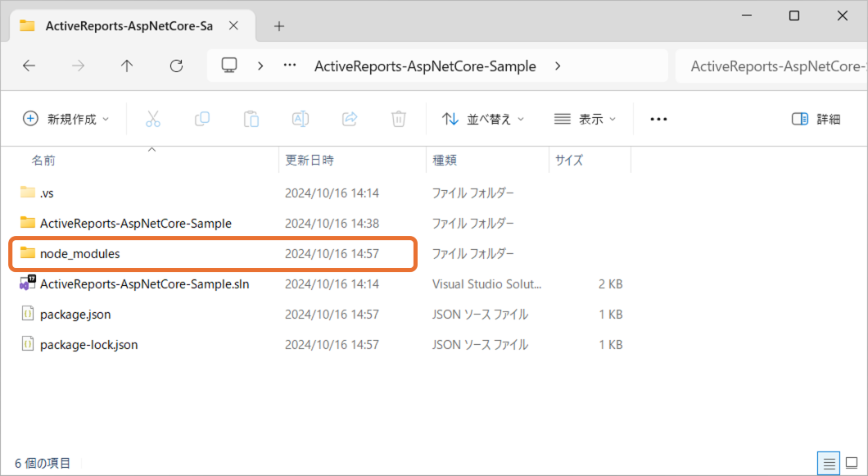The image size is (868, 476).
Task: Select the package-lock.json file
Action: (88, 345)
